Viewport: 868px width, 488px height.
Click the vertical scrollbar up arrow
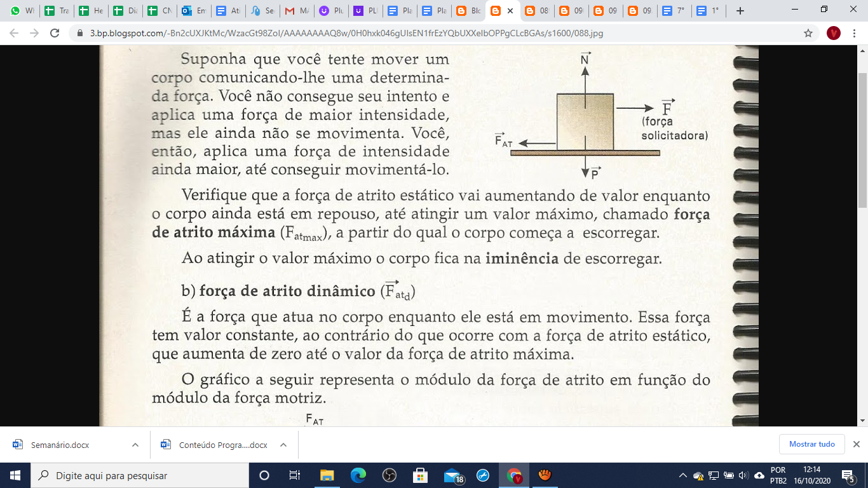(862, 50)
